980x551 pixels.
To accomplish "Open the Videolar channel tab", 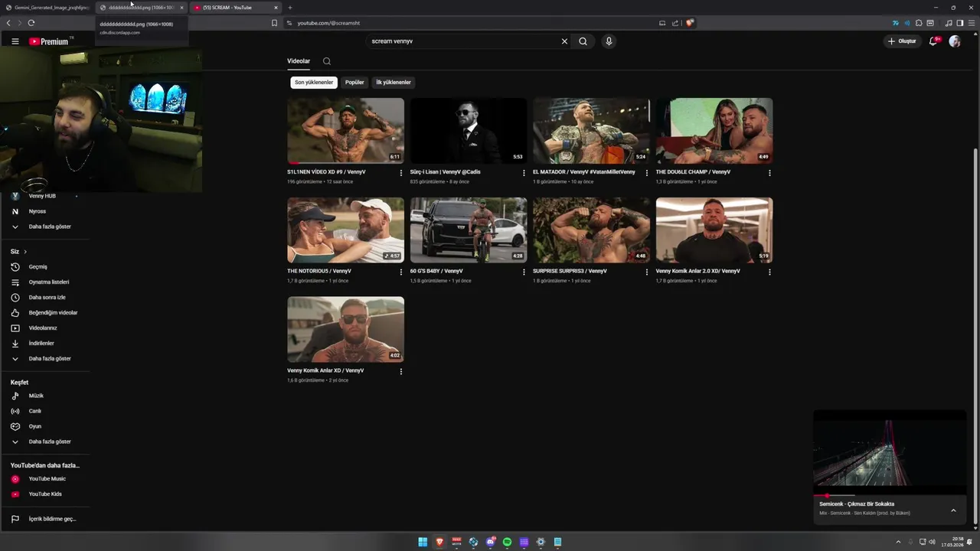I will [299, 61].
